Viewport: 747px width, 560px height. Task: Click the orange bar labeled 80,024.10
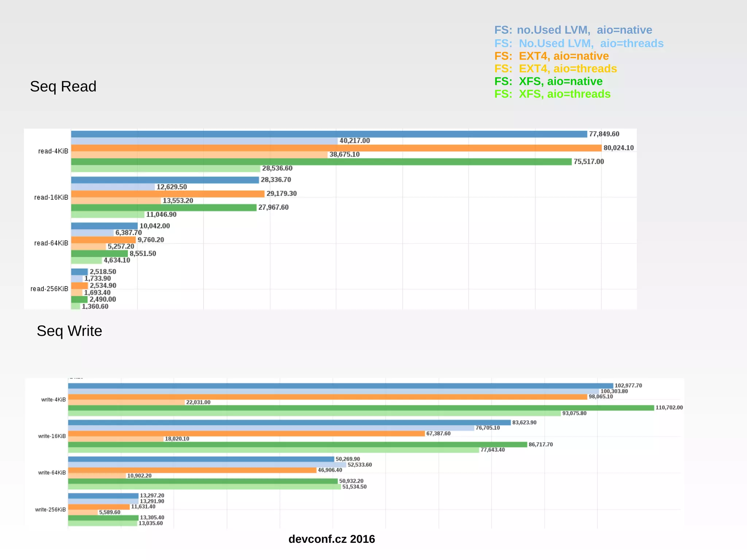click(x=336, y=148)
